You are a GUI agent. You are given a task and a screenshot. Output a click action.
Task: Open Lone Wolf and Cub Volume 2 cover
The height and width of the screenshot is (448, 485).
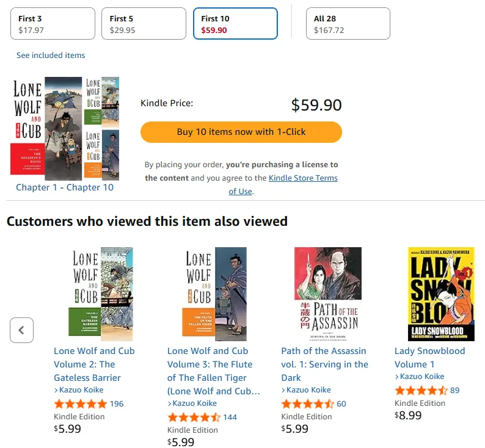tap(101, 294)
